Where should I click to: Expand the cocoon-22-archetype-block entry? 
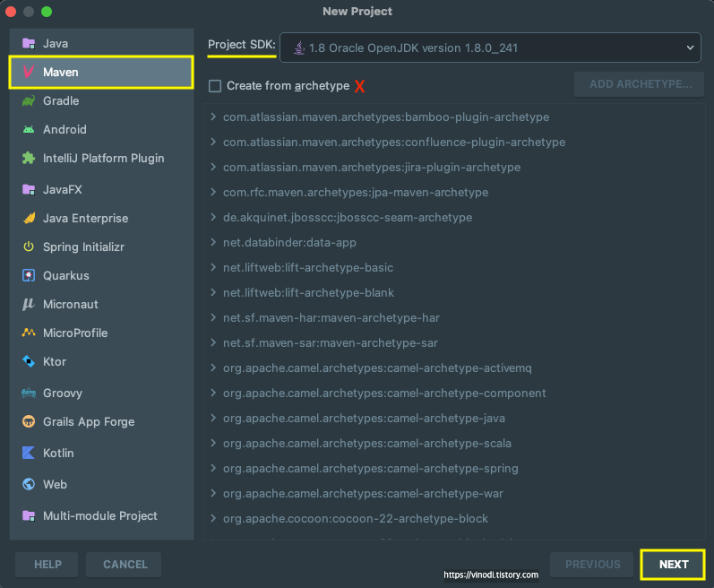pyautogui.click(x=213, y=518)
